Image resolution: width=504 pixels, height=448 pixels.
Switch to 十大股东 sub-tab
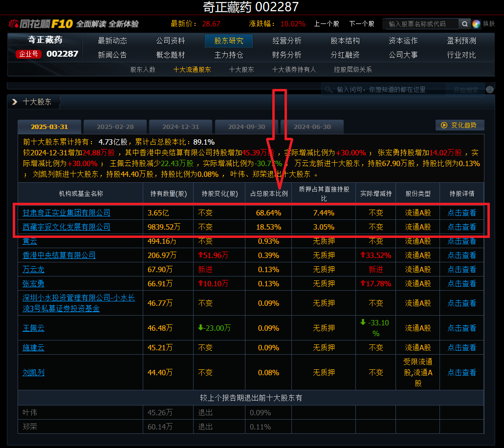pyautogui.click(x=241, y=70)
